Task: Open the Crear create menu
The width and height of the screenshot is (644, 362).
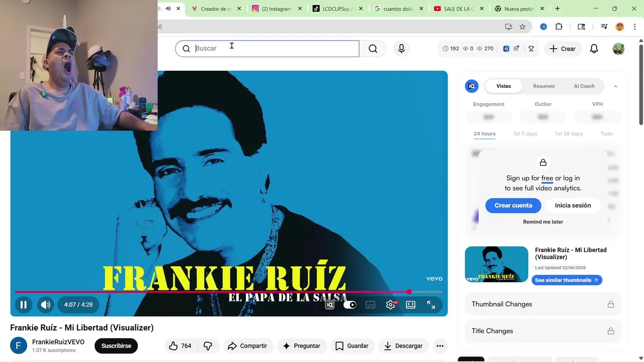Action: pyautogui.click(x=562, y=49)
